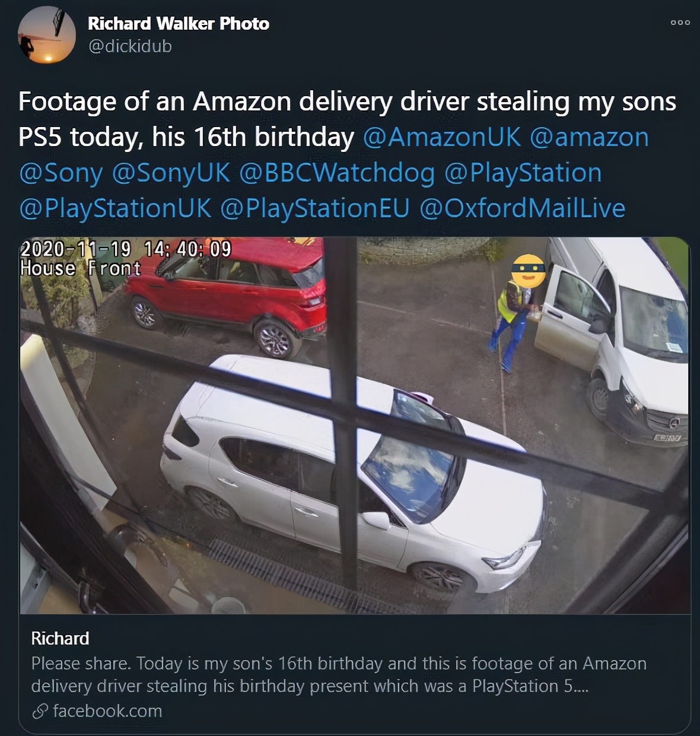This screenshot has width=700, height=736.
Task: Click the "Footage of an Amazon delivery" tweet text
Action: 347,102
